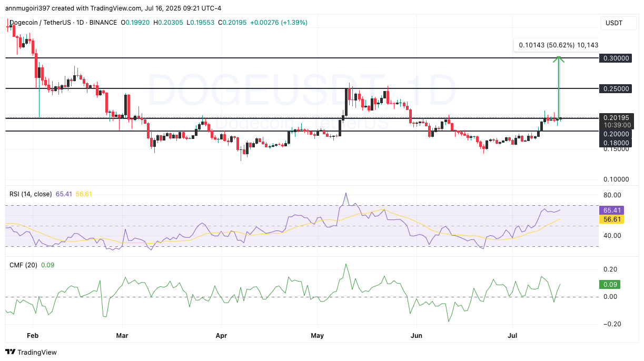Click the open value O0.19920 in header
644x361 pixels.
pyautogui.click(x=136, y=23)
